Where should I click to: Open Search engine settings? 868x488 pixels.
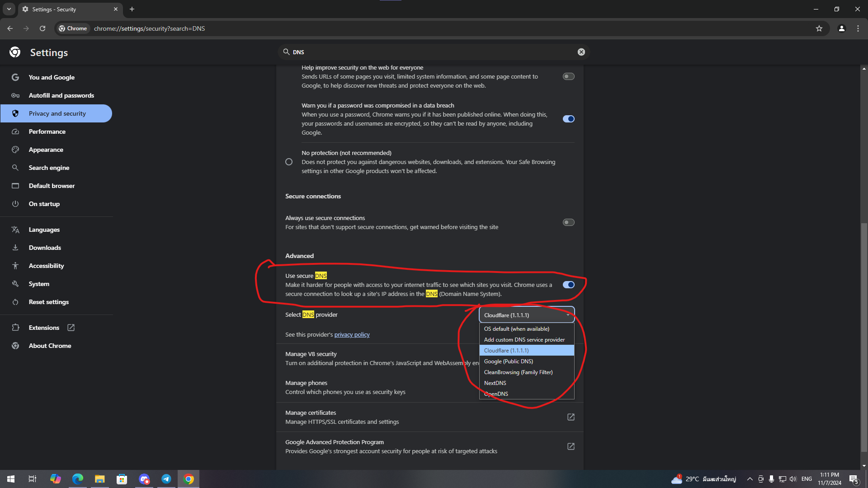pos(57,168)
